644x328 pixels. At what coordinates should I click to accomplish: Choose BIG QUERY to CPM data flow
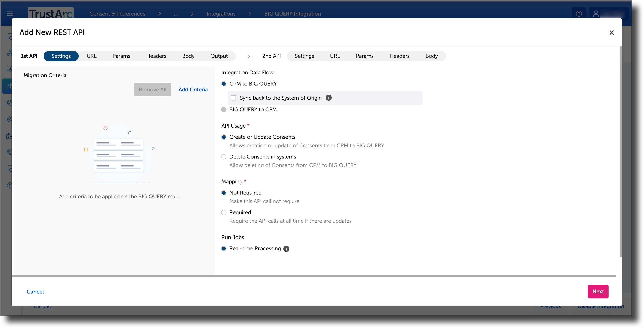224,110
